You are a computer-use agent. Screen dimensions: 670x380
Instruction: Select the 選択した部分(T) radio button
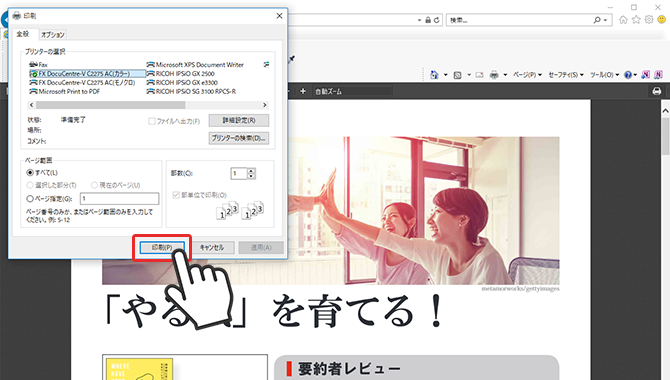(30, 185)
